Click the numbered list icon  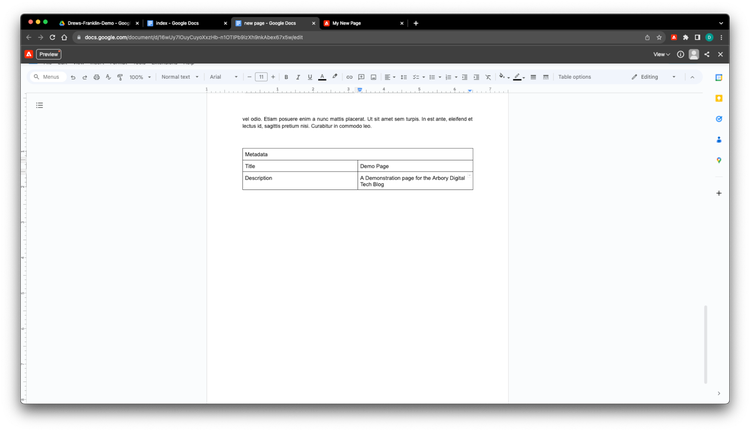point(448,77)
